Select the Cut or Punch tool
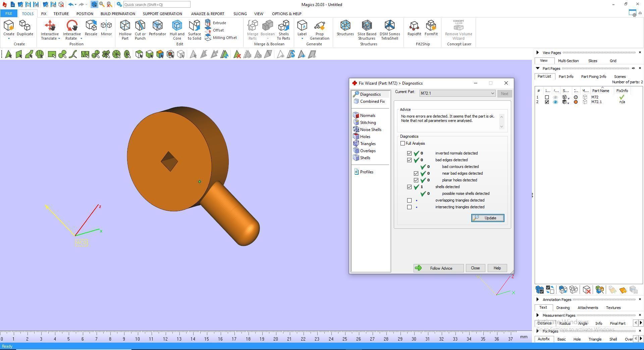The height and width of the screenshot is (350, 644). click(x=140, y=30)
